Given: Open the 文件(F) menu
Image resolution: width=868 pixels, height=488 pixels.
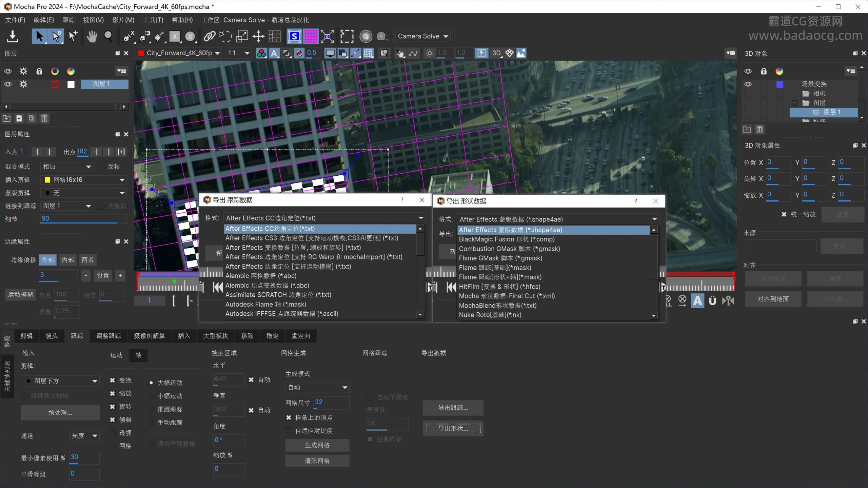Looking at the screenshot, I should [15, 20].
